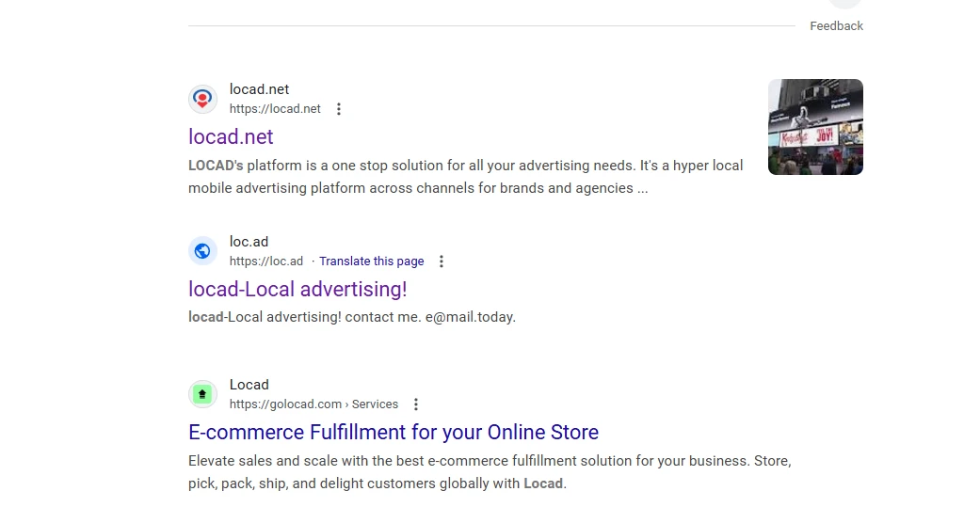Click the bold LOCAD's snippet text
This screenshot has width=980, height=523.
pos(216,166)
